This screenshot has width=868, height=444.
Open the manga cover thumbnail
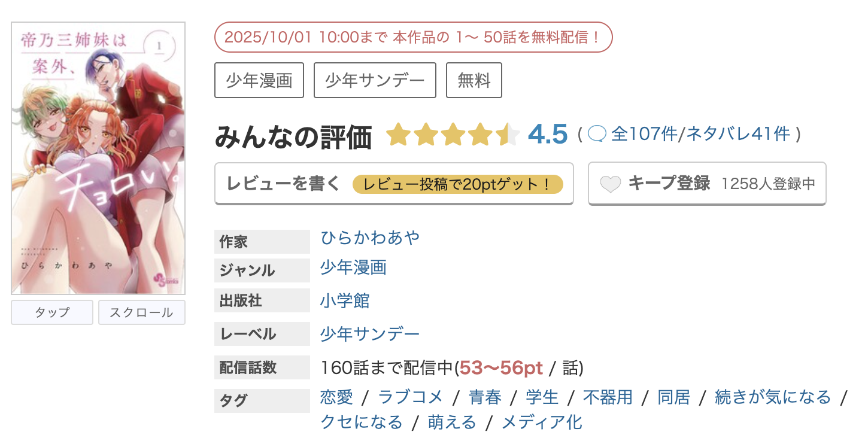pos(98,159)
